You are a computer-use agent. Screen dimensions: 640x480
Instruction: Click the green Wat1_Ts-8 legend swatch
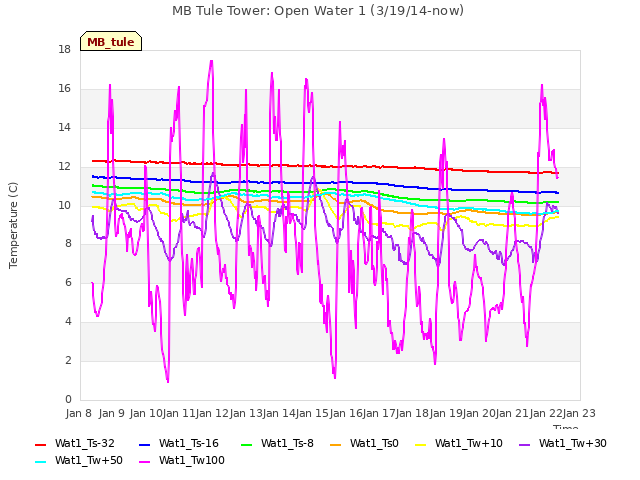pos(247,444)
